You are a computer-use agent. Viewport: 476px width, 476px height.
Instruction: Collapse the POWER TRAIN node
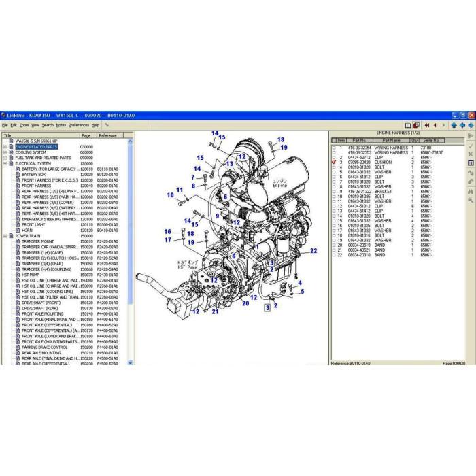pyautogui.click(x=5, y=236)
